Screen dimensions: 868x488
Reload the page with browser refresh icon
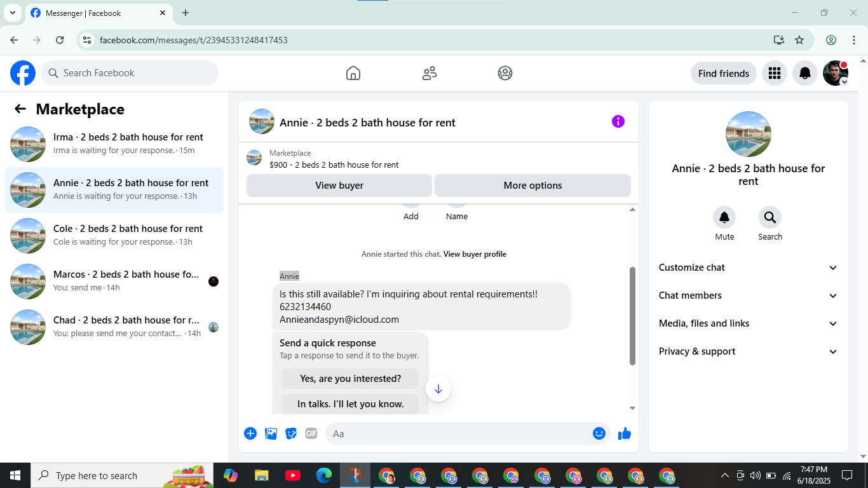(x=60, y=40)
